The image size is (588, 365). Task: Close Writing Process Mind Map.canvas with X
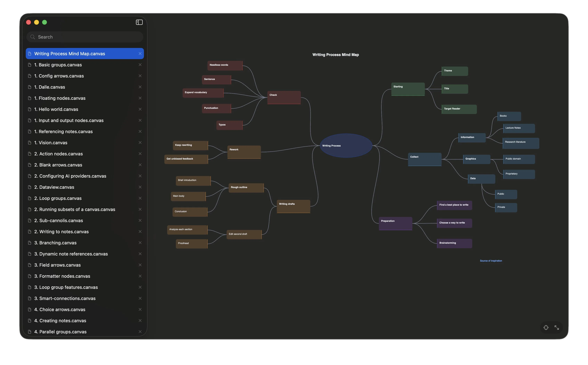tap(140, 54)
